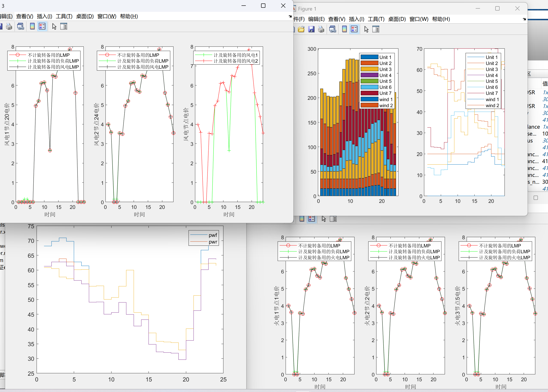Click the Open folder icon in Figure 1
Image resolution: width=548 pixels, height=392 pixels.
tap(301, 29)
